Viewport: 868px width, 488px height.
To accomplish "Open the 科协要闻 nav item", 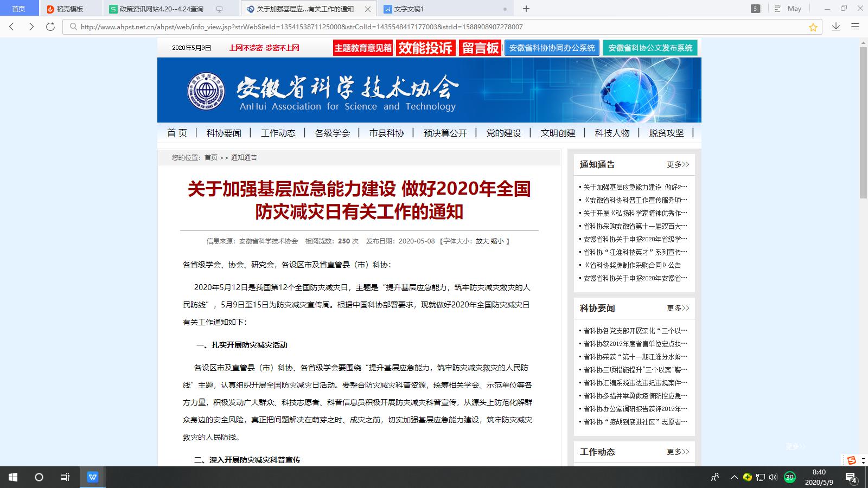I will (224, 133).
